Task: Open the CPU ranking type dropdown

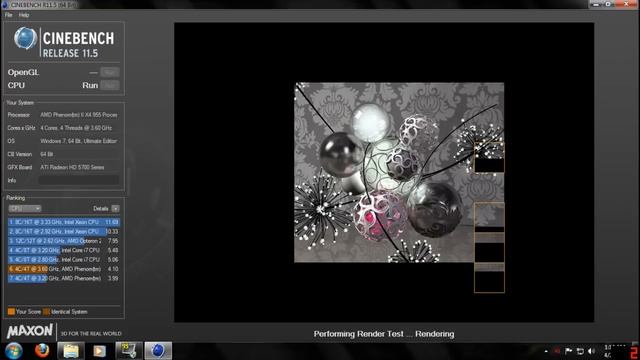Action: click(24, 209)
